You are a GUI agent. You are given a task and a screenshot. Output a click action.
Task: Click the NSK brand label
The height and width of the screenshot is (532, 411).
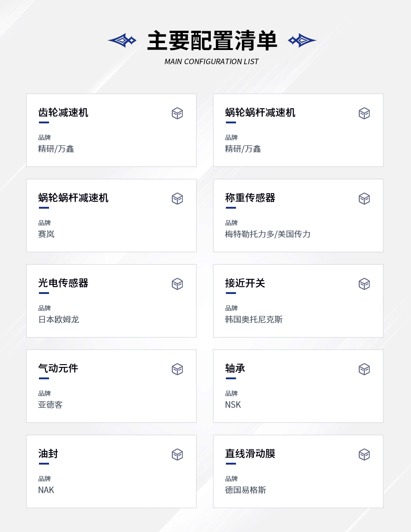coord(233,405)
